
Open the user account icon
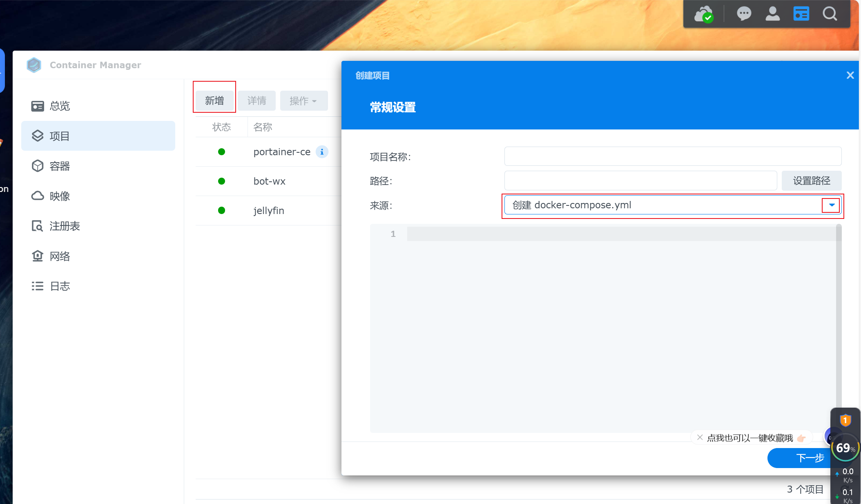point(772,14)
